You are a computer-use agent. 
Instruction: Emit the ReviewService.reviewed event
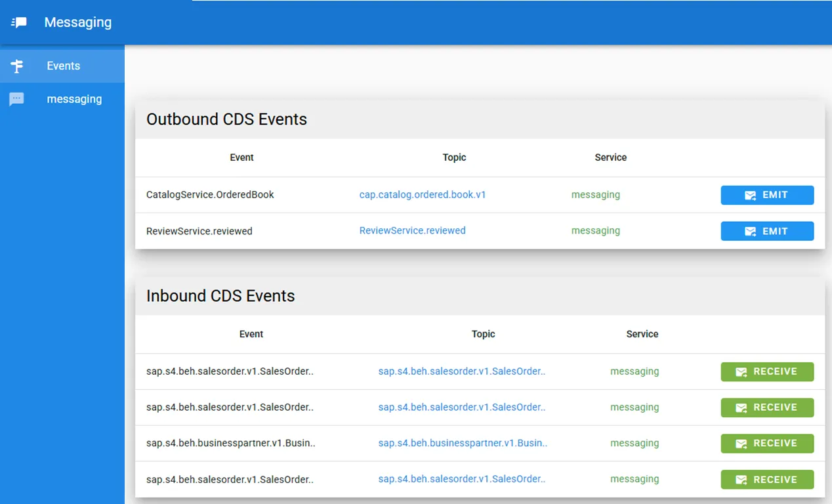(x=767, y=231)
